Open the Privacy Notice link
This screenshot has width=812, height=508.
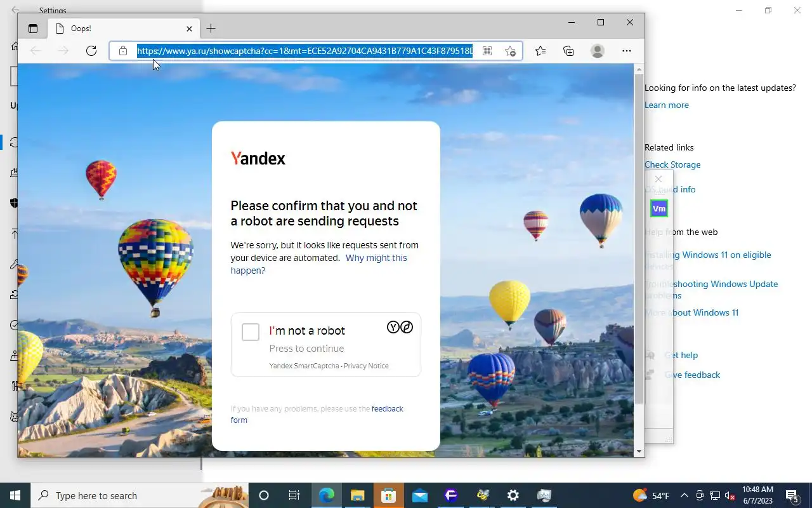[x=366, y=366]
